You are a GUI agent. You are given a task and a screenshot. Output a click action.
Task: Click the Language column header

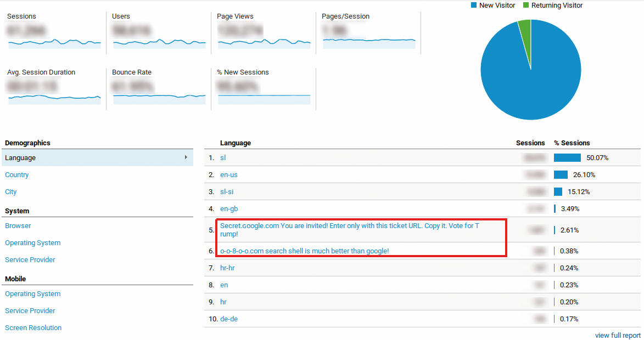(236, 143)
